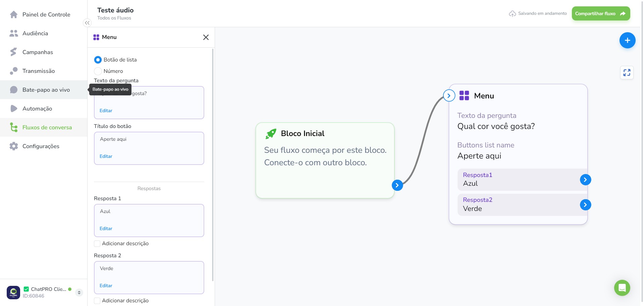Click the Transmissão sidebar icon
This screenshot has height=306, width=644.
click(x=14, y=71)
